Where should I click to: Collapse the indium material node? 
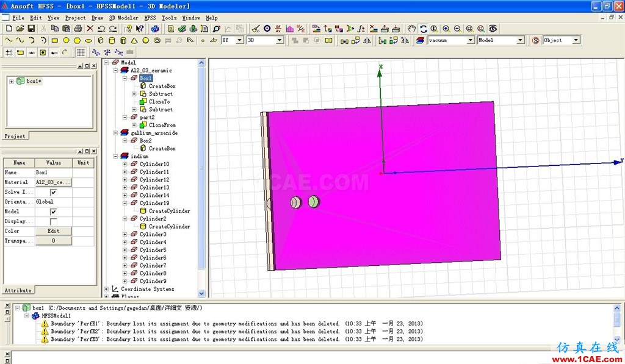[115, 156]
